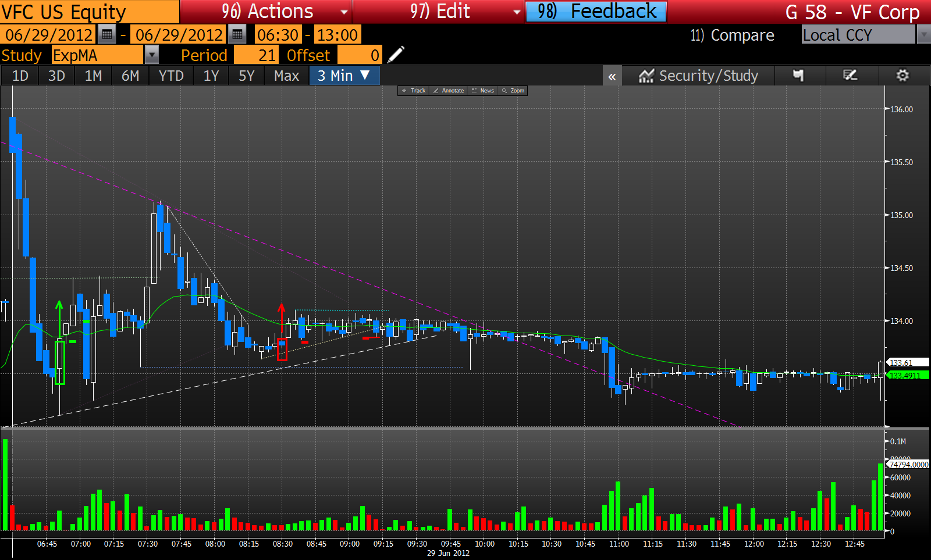
Task: Activate Zoom tool
Action: [513, 91]
